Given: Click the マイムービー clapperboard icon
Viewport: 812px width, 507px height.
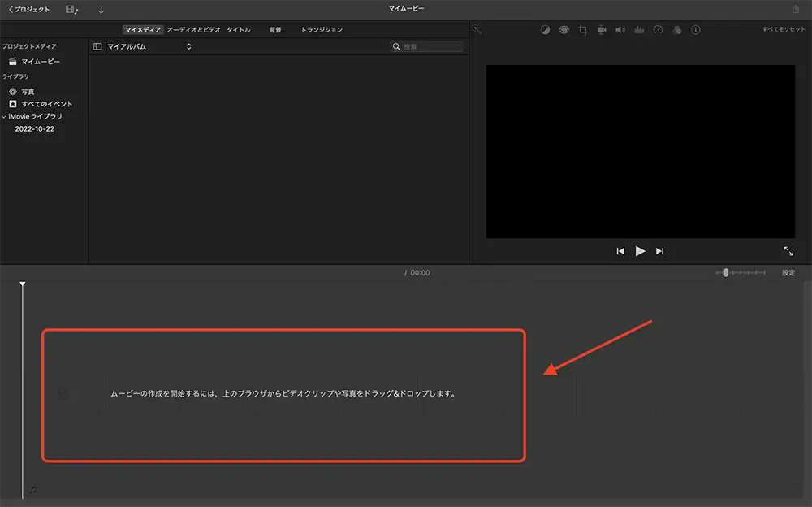Looking at the screenshot, I should coord(13,62).
